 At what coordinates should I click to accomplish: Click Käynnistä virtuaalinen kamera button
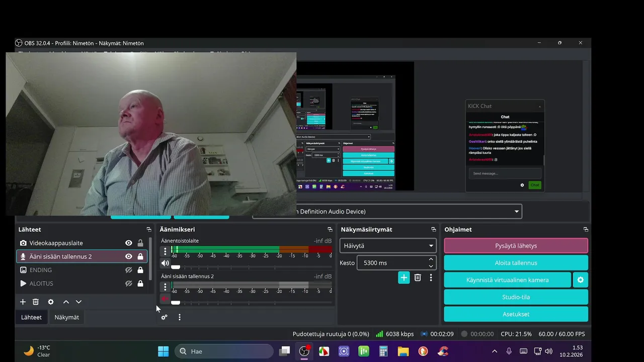pos(507,280)
